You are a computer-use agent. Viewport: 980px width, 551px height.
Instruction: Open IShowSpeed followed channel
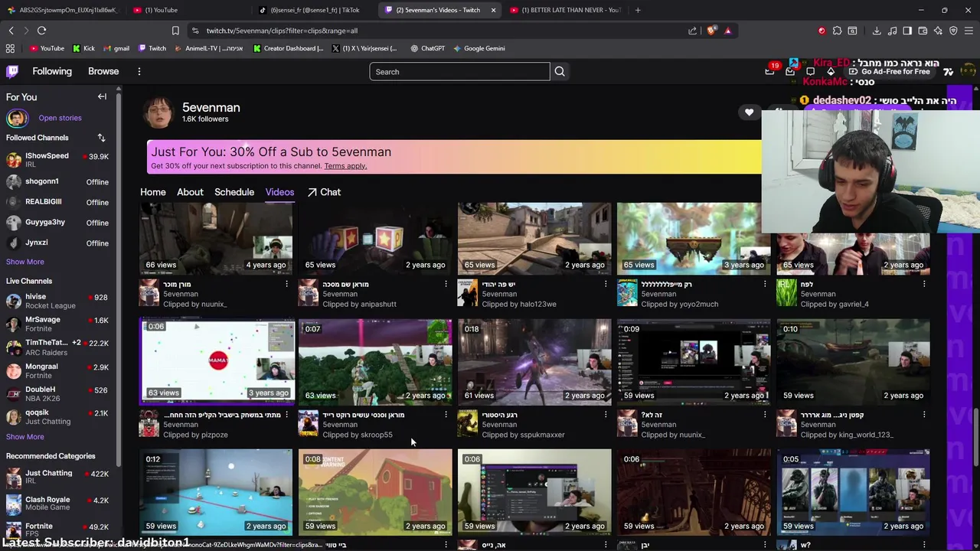[57, 159]
